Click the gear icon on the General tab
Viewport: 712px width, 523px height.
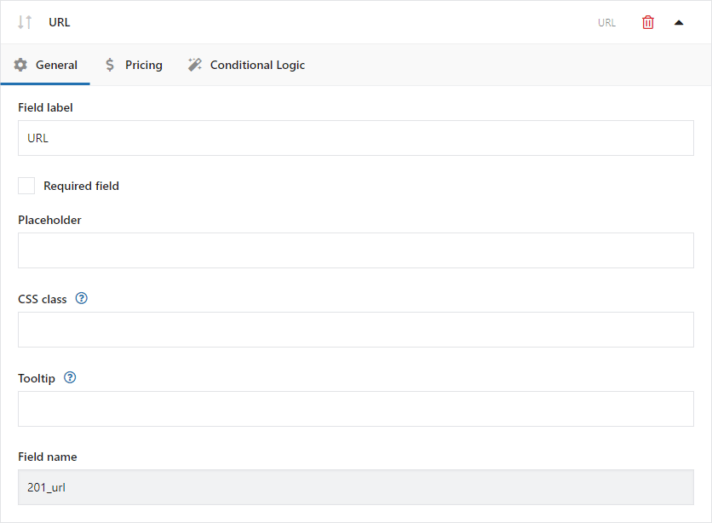pos(20,65)
